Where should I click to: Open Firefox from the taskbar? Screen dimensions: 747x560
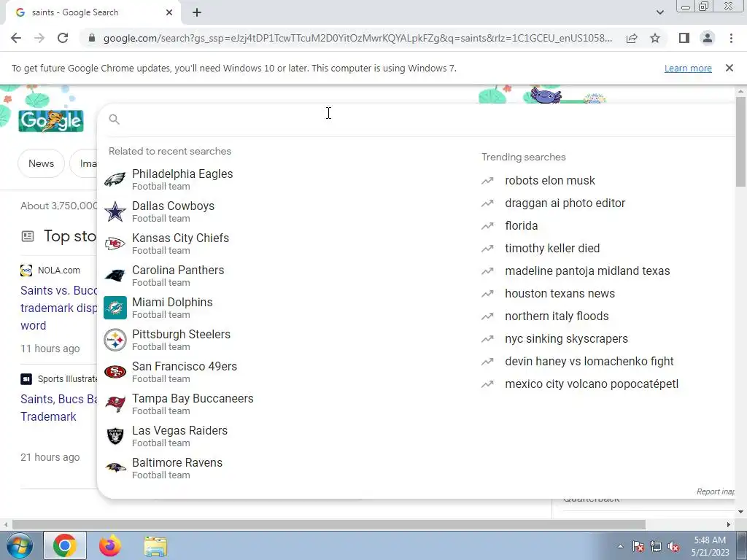110,545
